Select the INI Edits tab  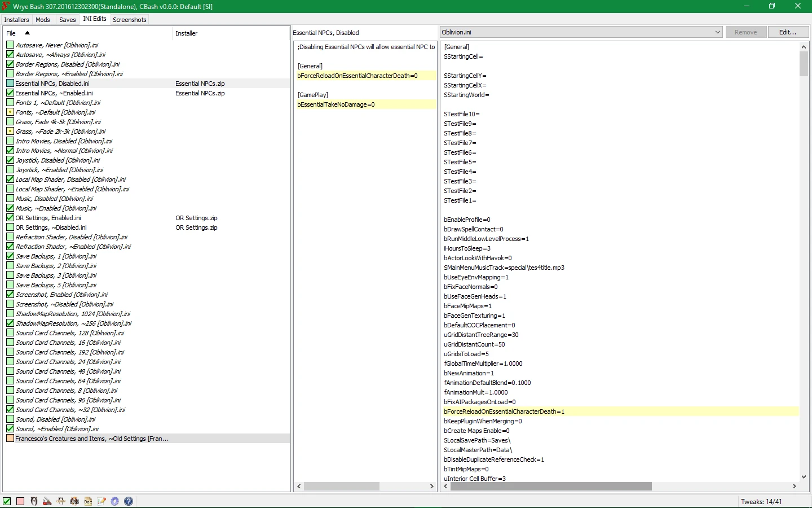(x=95, y=19)
